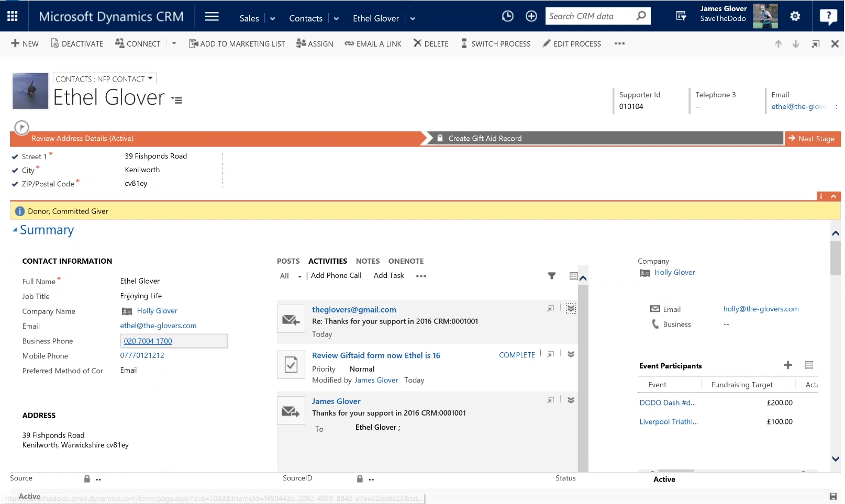This screenshot has width=845, height=504.
Task: Click the form vertical scrollbar
Action: click(835, 259)
